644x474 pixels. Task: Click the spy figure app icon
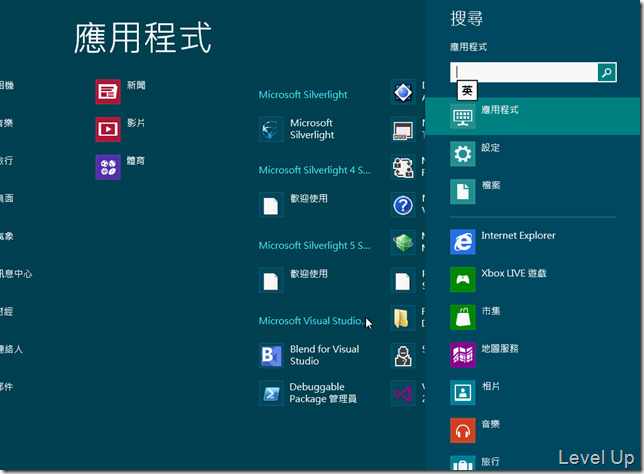pyautogui.click(x=403, y=356)
